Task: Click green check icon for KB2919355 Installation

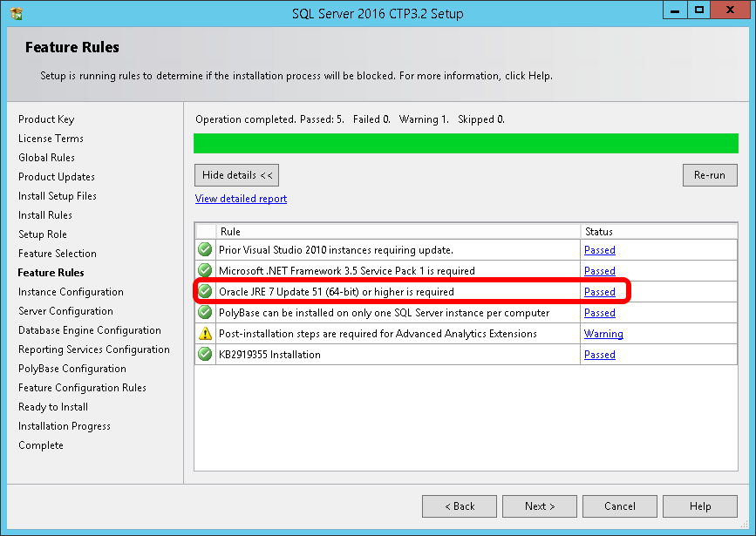Action: tap(205, 354)
